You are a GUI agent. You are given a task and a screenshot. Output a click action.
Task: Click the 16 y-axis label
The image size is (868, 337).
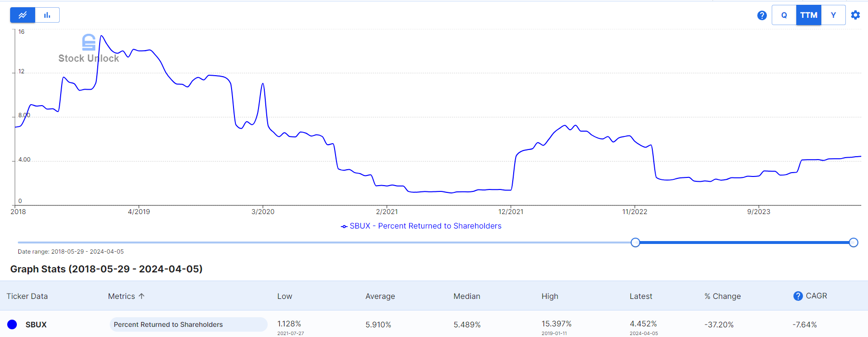[21, 32]
